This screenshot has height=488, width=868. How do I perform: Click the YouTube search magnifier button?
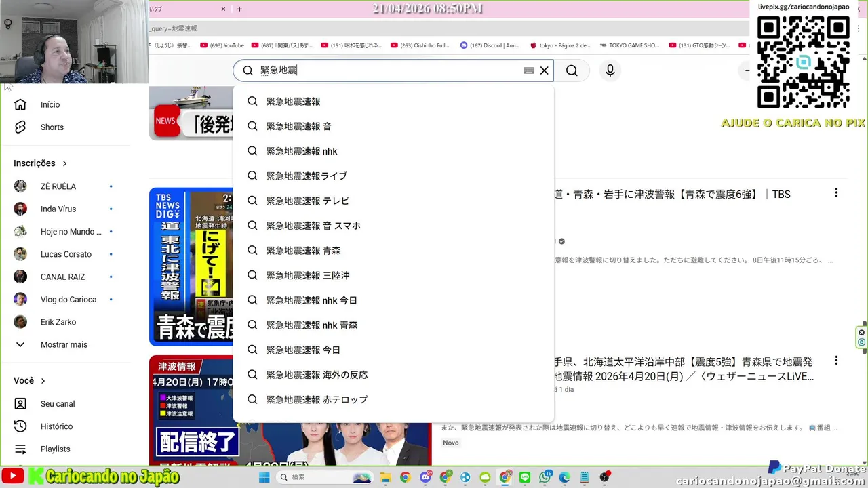pyautogui.click(x=572, y=70)
